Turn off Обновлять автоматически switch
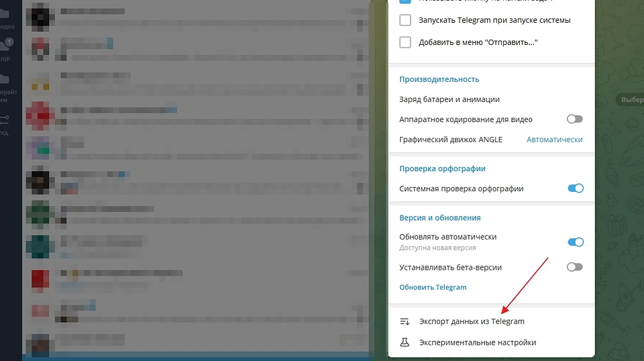This screenshot has height=361, width=644. pyautogui.click(x=575, y=242)
